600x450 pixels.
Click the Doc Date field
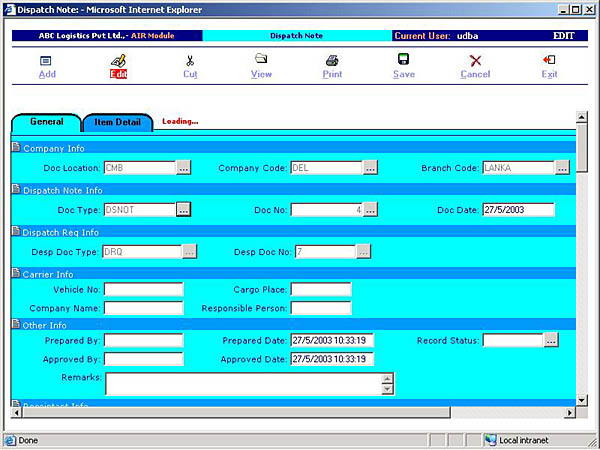point(518,210)
